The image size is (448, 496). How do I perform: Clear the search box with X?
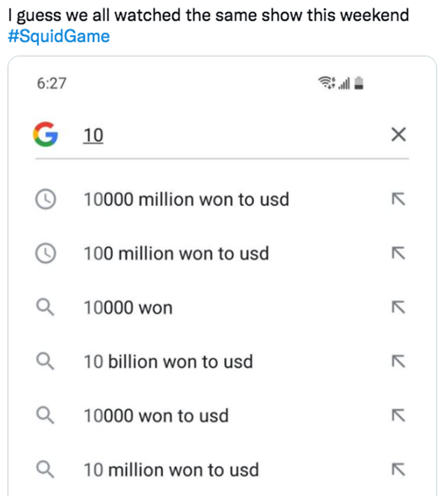coord(398,134)
